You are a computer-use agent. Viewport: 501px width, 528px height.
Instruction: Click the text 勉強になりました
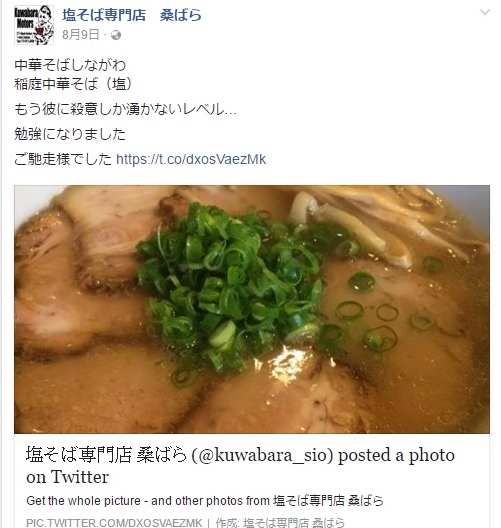70,134
